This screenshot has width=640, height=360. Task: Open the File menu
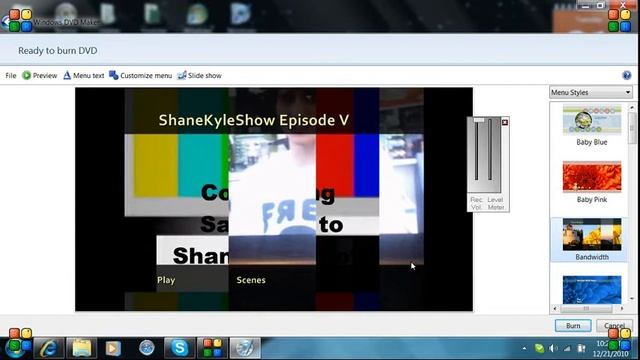(x=11, y=76)
